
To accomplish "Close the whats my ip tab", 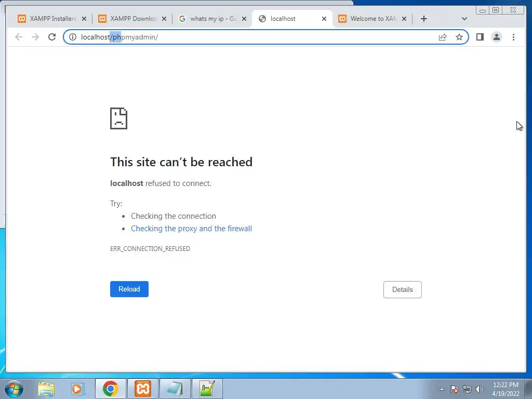I will point(244,19).
